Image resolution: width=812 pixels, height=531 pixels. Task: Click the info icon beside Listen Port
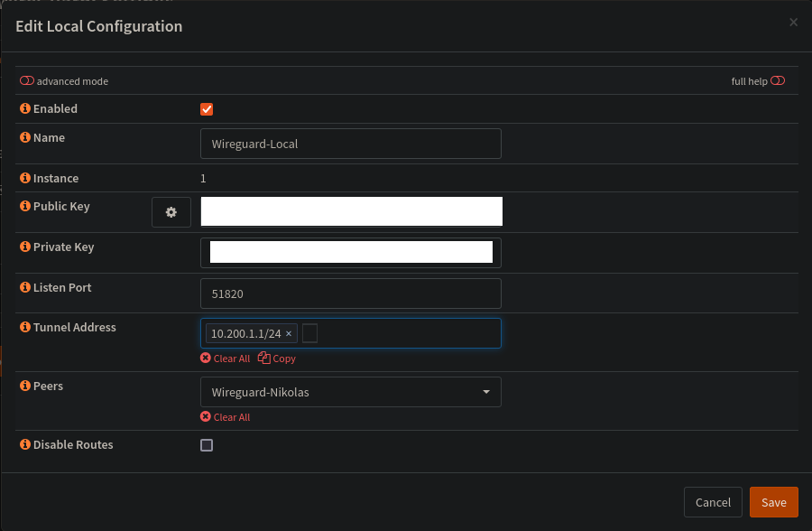(25, 287)
